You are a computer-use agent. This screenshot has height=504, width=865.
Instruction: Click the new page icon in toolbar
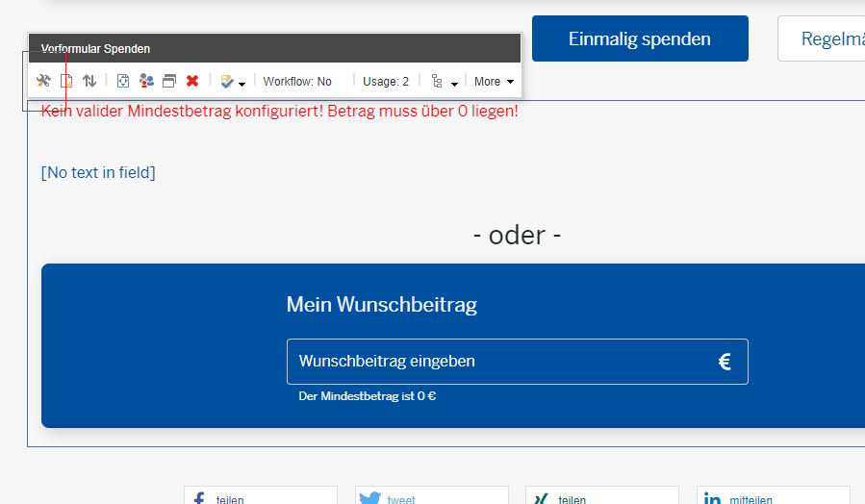pyautogui.click(x=66, y=82)
